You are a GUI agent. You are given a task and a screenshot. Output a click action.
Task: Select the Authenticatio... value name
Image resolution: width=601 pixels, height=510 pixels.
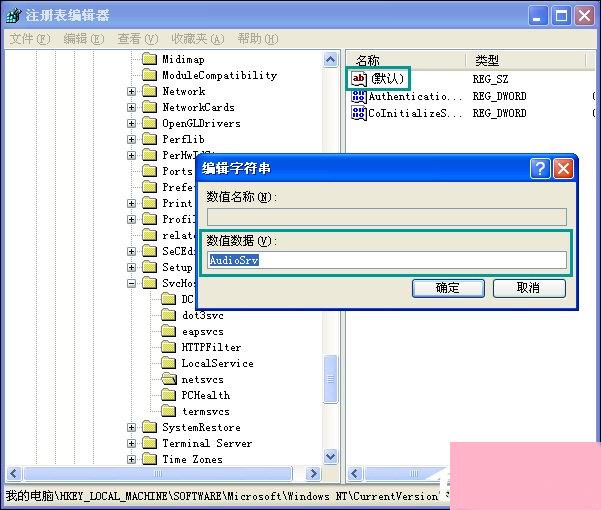[415, 96]
